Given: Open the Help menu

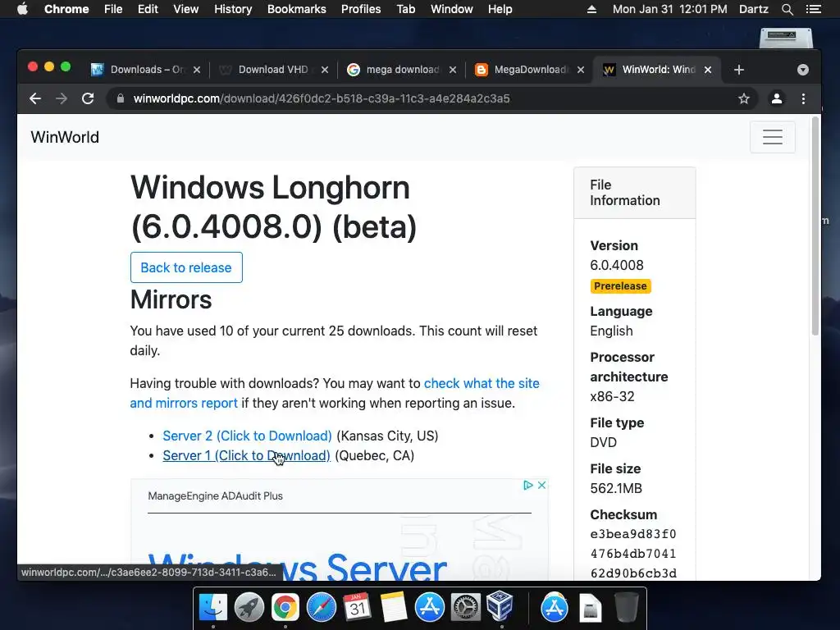Looking at the screenshot, I should coord(500,9).
